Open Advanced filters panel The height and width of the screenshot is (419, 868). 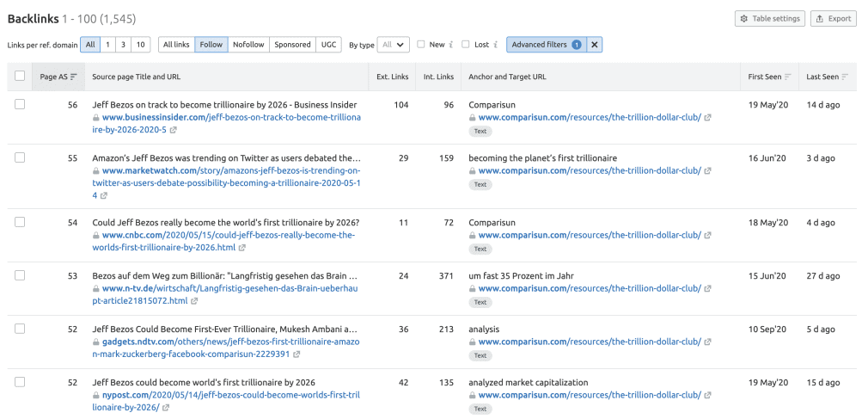[547, 45]
